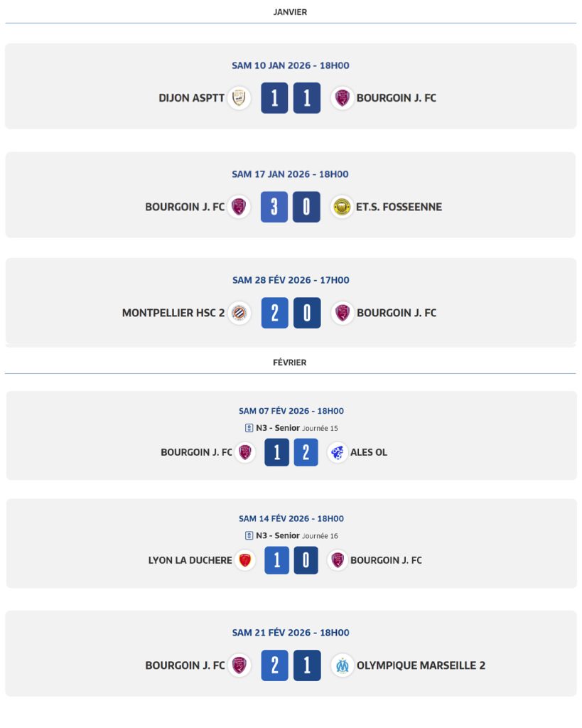The width and height of the screenshot is (582, 728).
Task: Select the Lyon La Duchere crest
Action: pyautogui.click(x=246, y=560)
